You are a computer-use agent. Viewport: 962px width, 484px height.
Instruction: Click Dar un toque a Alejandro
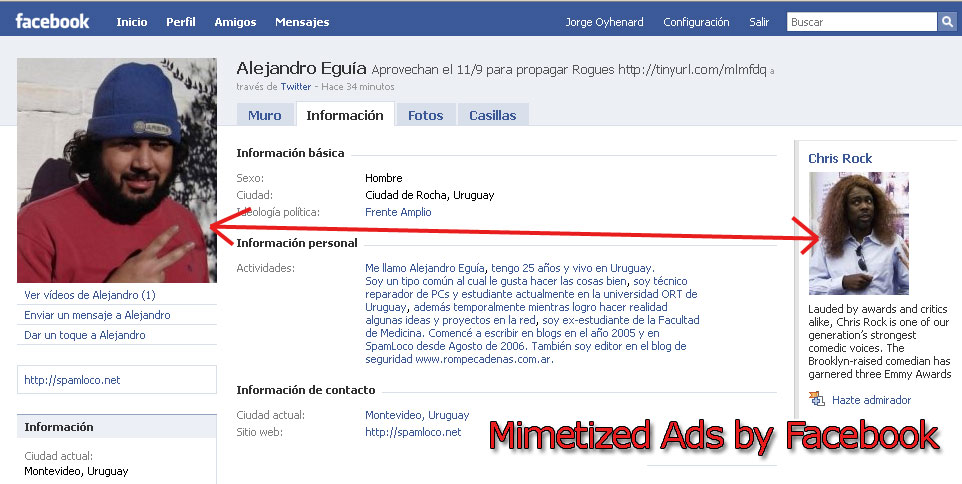tap(85, 335)
